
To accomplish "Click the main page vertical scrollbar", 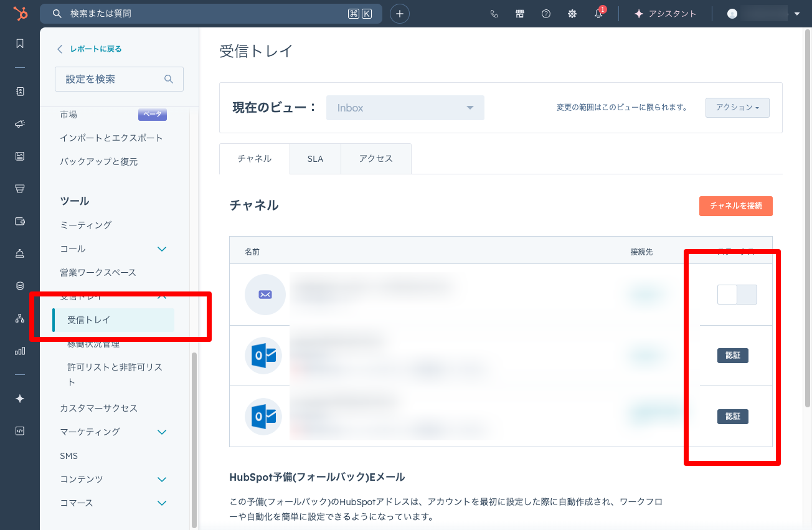I will [808, 217].
